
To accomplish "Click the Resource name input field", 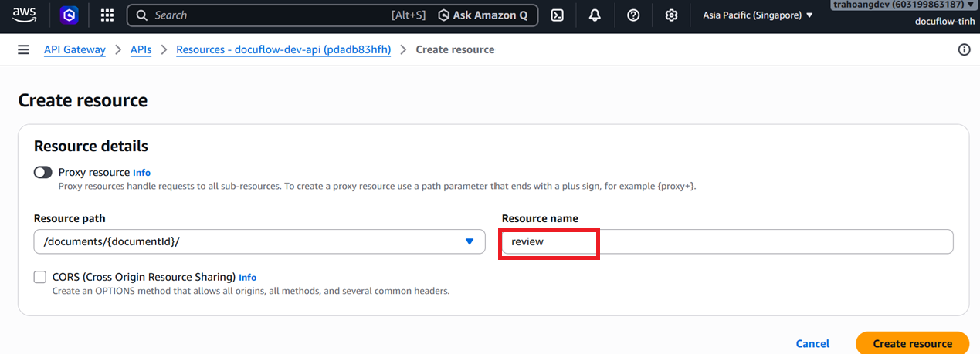I will point(727,241).
